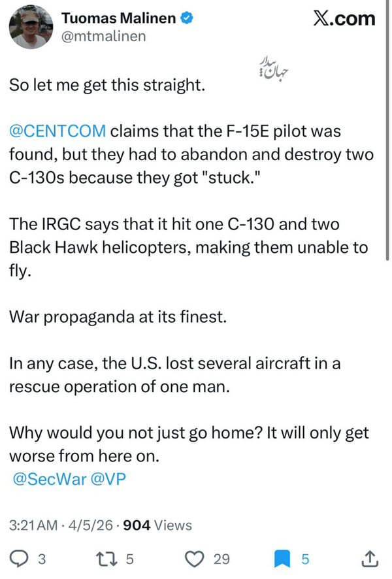This screenshot has width=392, height=579.
Task: Toggle the blue bookmark icon
Action: click(282, 559)
